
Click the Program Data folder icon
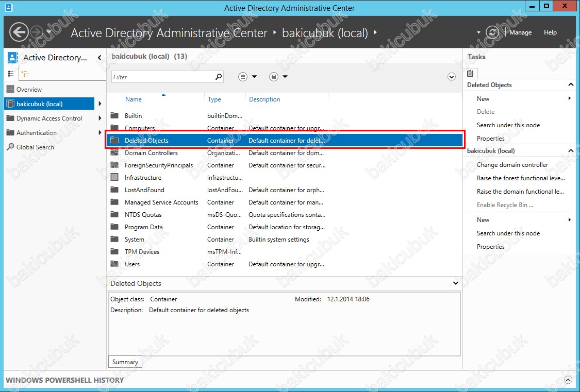[x=114, y=227]
